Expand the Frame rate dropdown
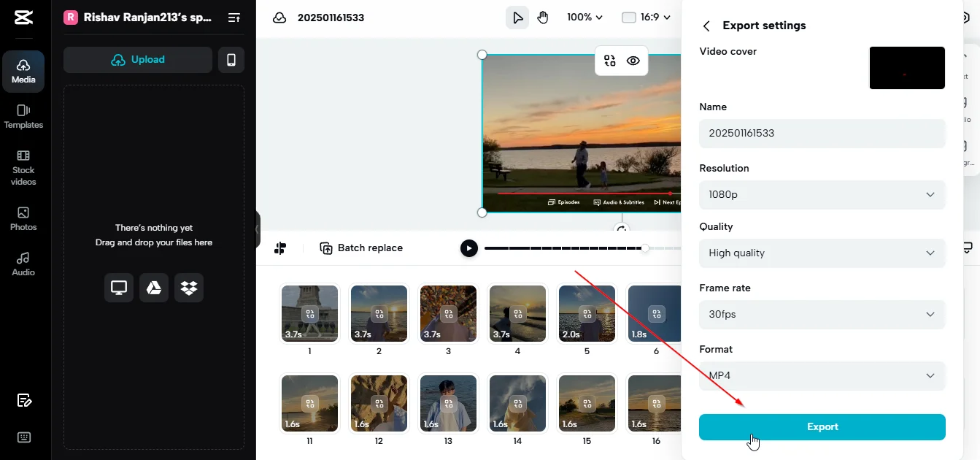Viewport: 980px width, 460px height. (x=822, y=314)
